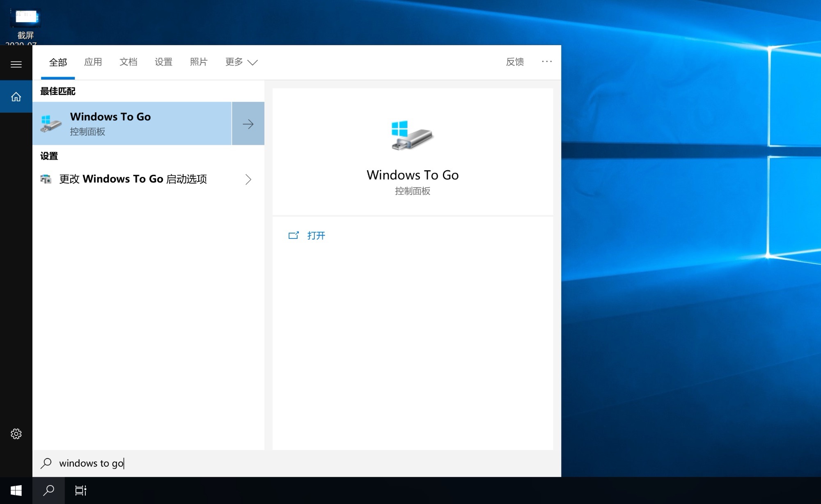Switch to the 全部 tab
821x504 pixels.
coord(58,62)
